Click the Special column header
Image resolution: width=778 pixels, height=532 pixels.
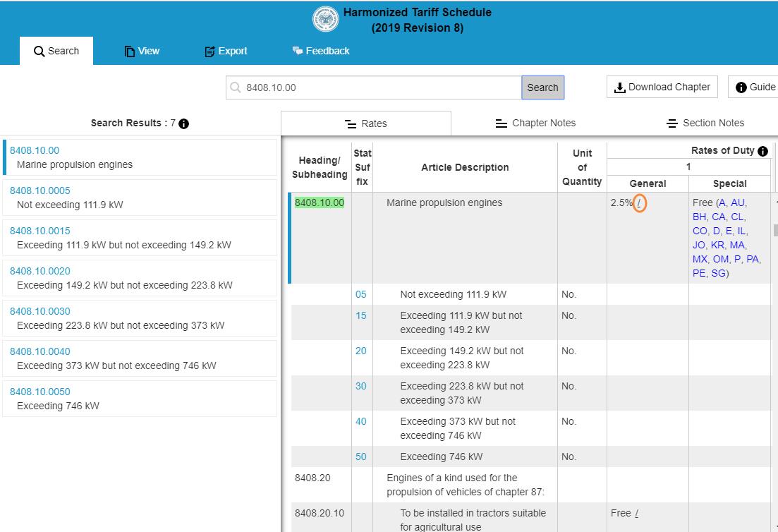729,183
